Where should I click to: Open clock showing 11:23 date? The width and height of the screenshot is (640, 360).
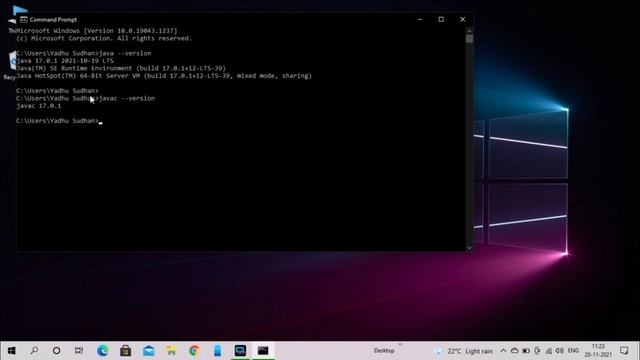tap(598, 351)
